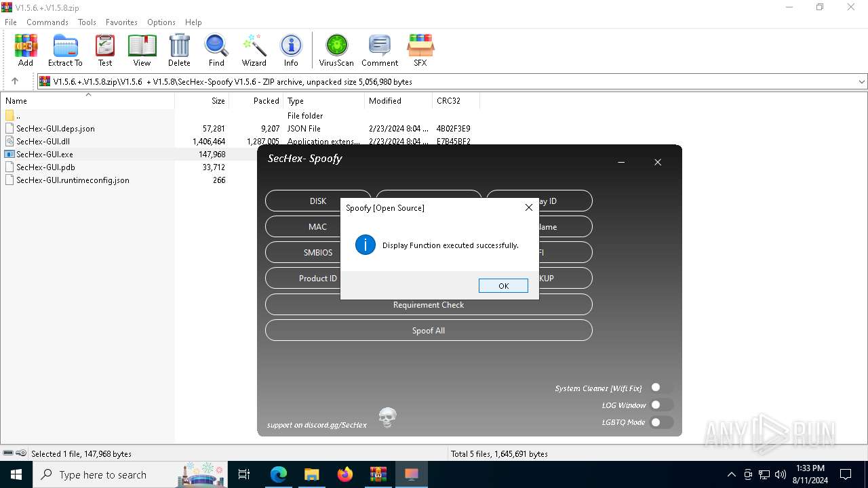Viewport: 868px width, 488px height.
Task: Sort file list by Size column
Action: (202, 100)
